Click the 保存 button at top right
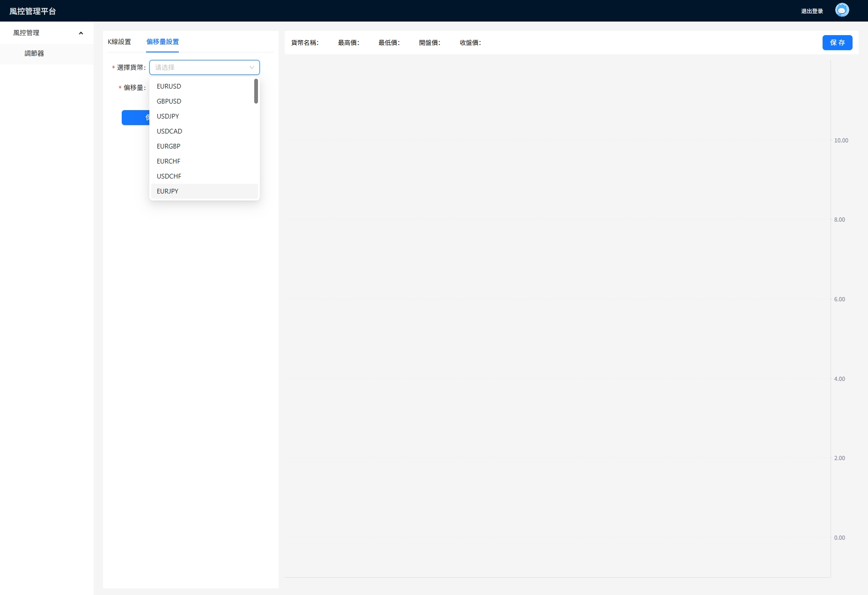Screen dimensions: 868x595 [x=837, y=43]
